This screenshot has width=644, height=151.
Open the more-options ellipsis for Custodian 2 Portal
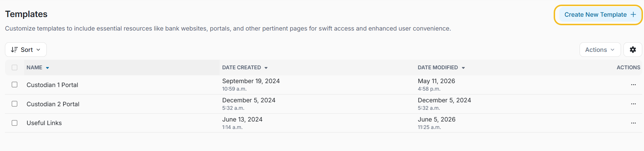point(633,104)
